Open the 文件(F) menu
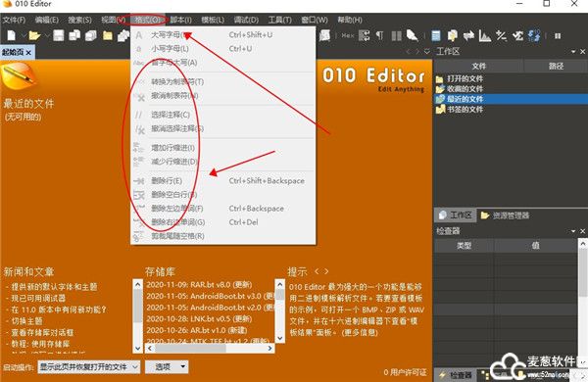588x382 pixels. 14,20
